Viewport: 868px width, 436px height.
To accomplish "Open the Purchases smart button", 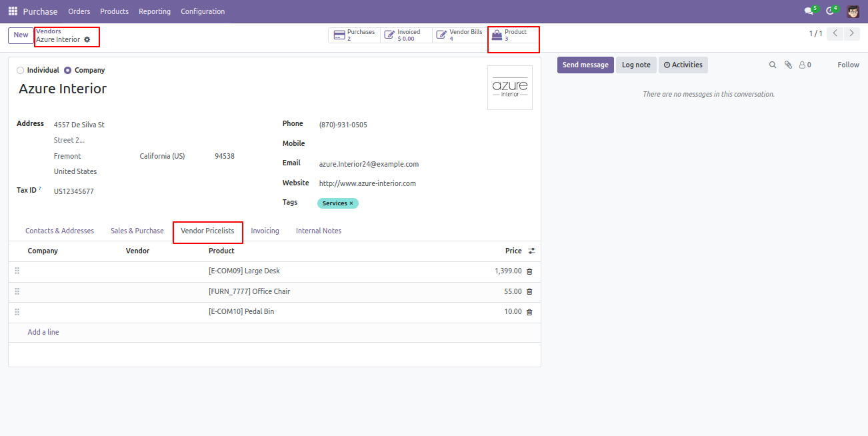I will point(354,35).
